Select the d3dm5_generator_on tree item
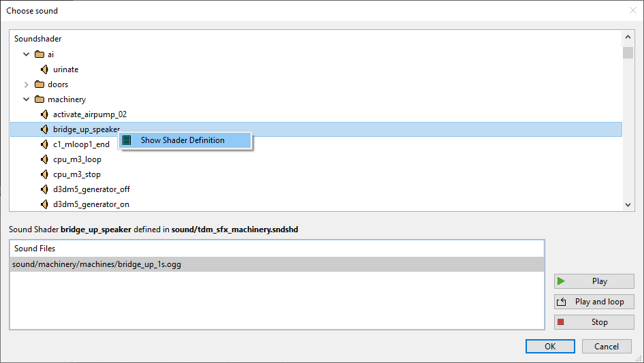Image resolution: width=644 pixels, height=363 pixels. click(x=91, y=204)
